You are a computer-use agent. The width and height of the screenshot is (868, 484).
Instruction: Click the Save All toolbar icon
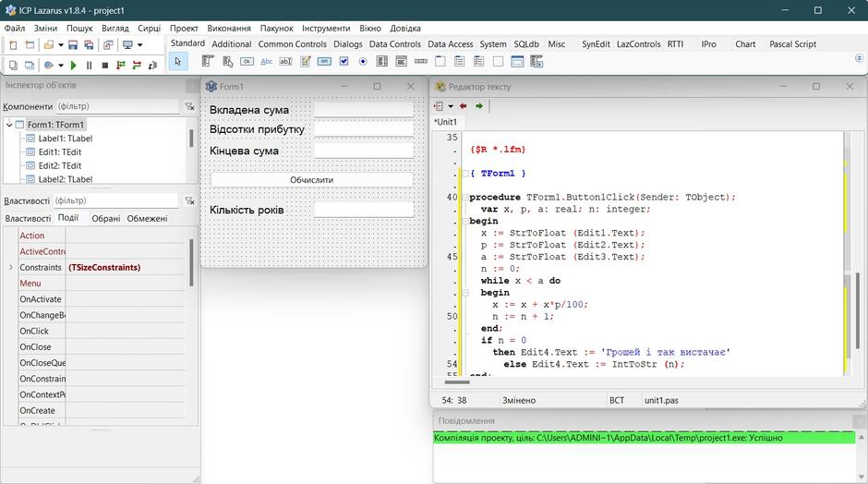click(89, 45)
